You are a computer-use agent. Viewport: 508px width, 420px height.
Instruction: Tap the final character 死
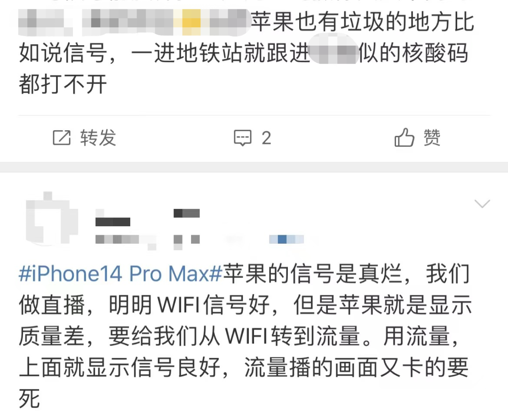point(29,399)
